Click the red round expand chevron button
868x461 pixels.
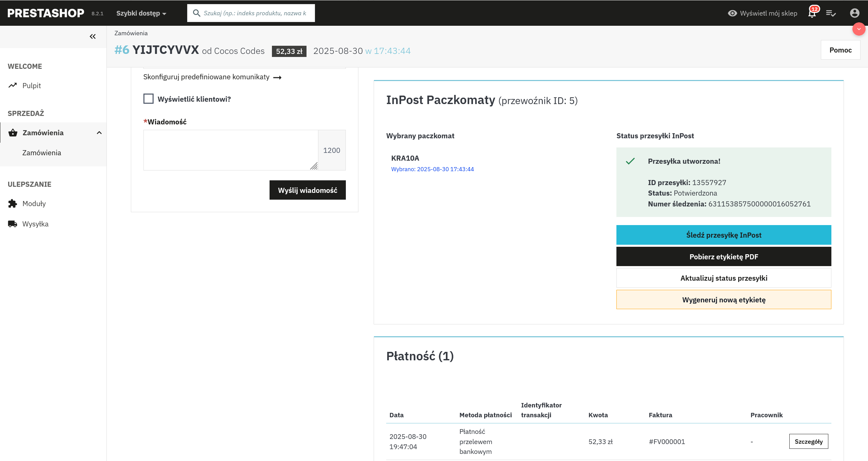pos(859,29)
